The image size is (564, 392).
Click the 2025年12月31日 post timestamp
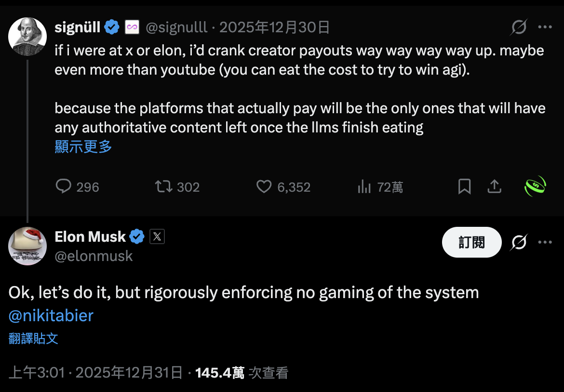[x=129, y=372]
